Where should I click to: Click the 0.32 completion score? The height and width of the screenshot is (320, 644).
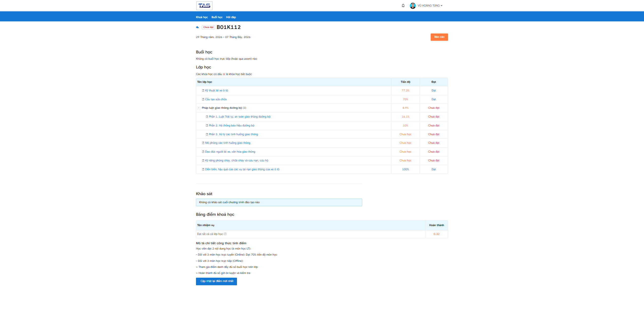pyautogui.click(x=436, y=234)
